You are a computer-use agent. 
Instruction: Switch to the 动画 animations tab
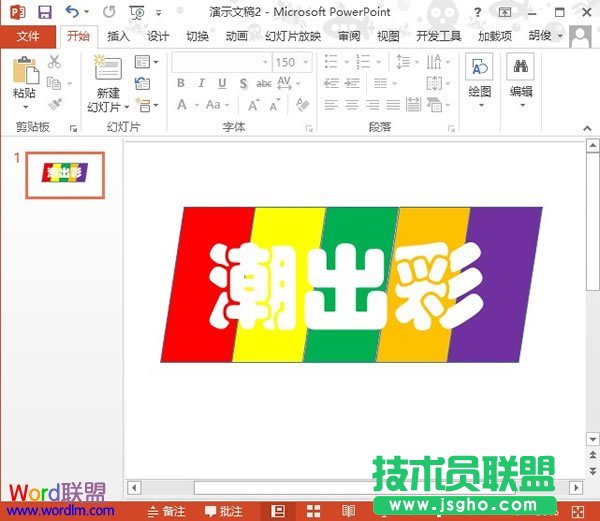[x=237, y=36]
